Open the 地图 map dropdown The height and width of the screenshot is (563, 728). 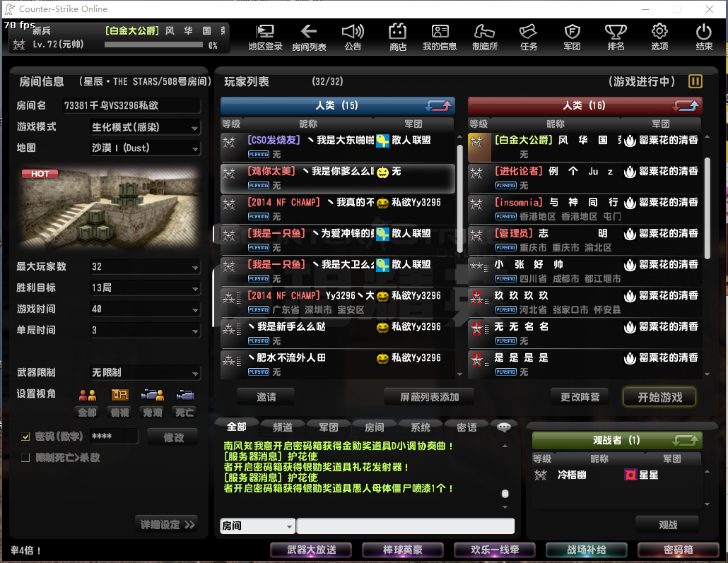point(146,148)
